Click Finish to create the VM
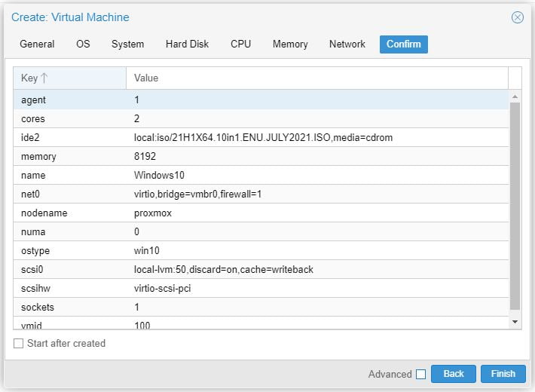Image resolution: width=535 pixels, height=392 pixels. 503,374
